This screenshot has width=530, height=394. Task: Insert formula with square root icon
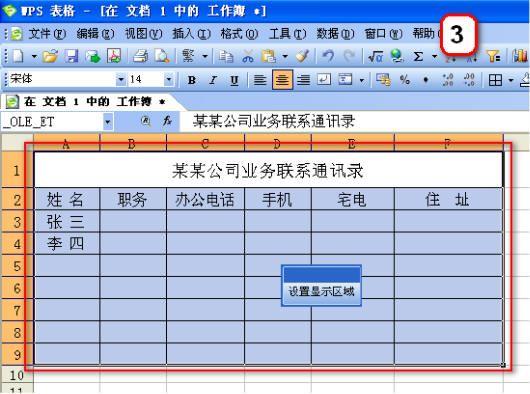[376, 56]
